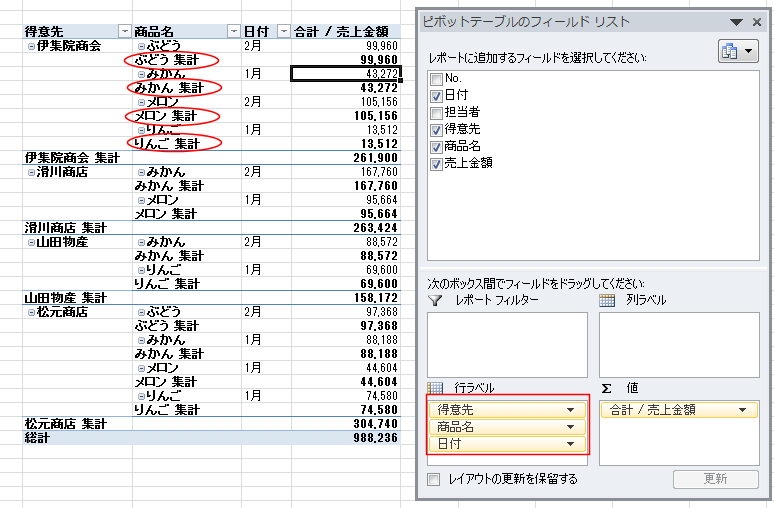This screenshot has height=508, width=774.
Task: Open 日付 dropdown in row labels area
Action: pos(570,444)
